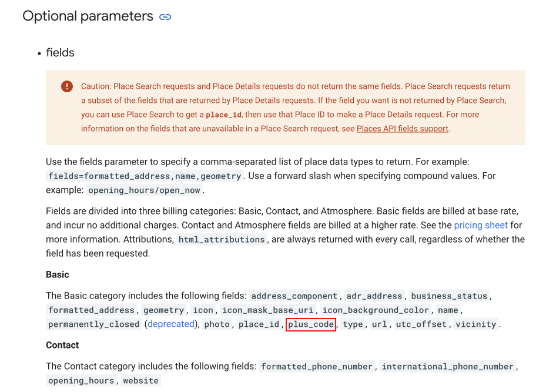Select the vicinity code term

[x=475, y=324]
